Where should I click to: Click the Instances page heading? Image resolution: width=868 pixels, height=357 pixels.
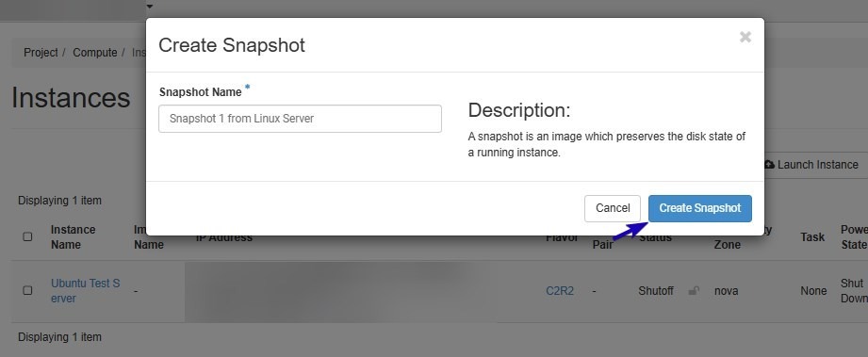tap(71, 98)
